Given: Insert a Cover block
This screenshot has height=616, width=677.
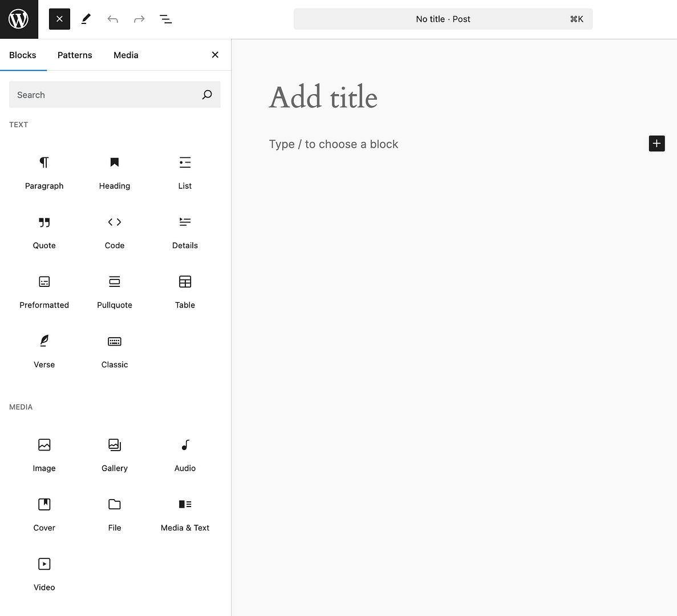Looking at the screenshot, I should [x=44, y=514].
